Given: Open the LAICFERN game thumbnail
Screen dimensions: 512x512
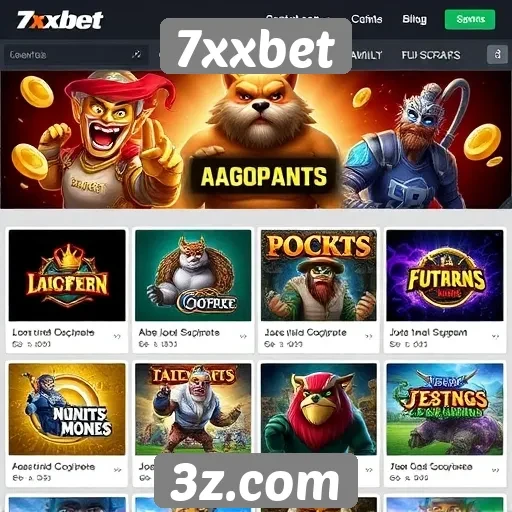Looking at the screenshot, I should pyautogui.click(x=67, y=275).
